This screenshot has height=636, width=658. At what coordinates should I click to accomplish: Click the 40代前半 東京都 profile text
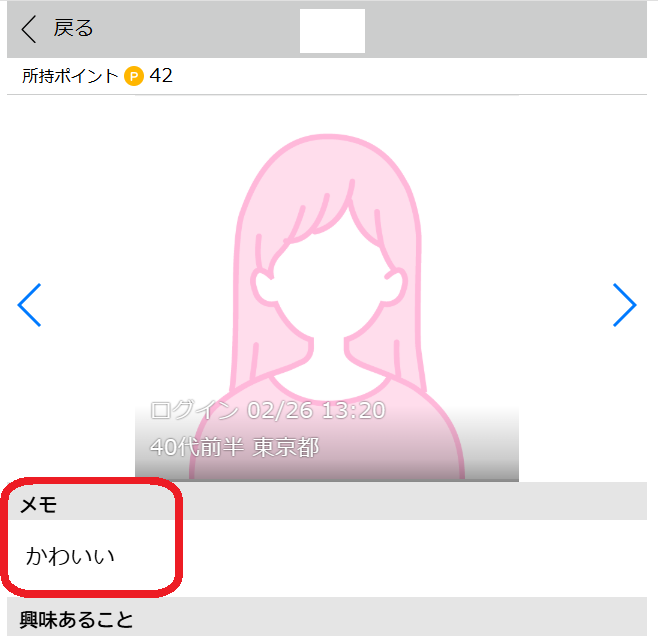235,447
